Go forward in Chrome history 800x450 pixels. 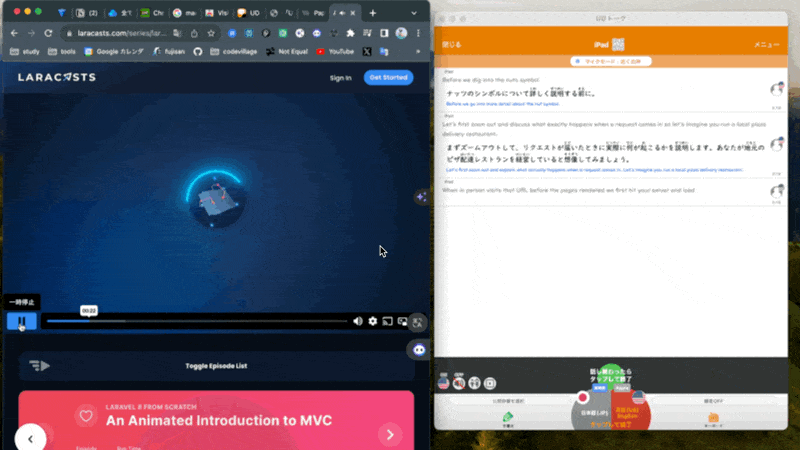coord(31,33)
